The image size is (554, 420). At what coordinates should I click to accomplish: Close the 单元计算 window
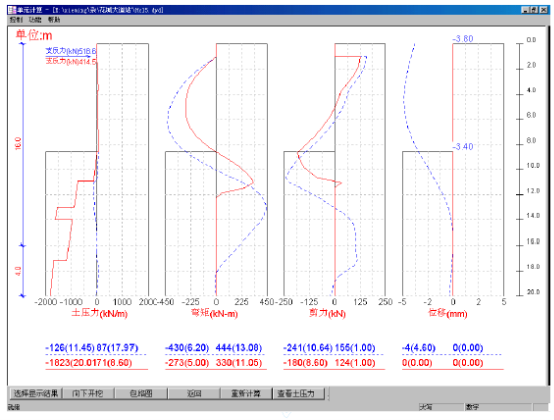(543, 10)
